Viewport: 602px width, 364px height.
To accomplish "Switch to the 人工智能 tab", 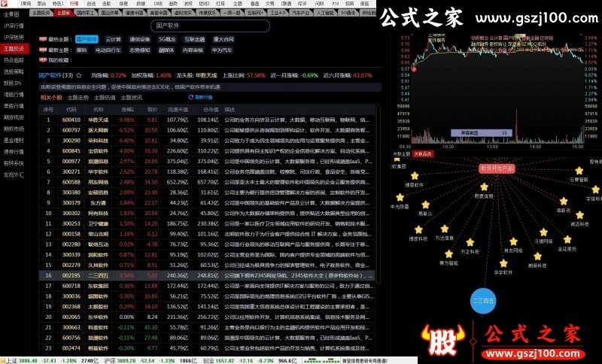I will (325, 13).
